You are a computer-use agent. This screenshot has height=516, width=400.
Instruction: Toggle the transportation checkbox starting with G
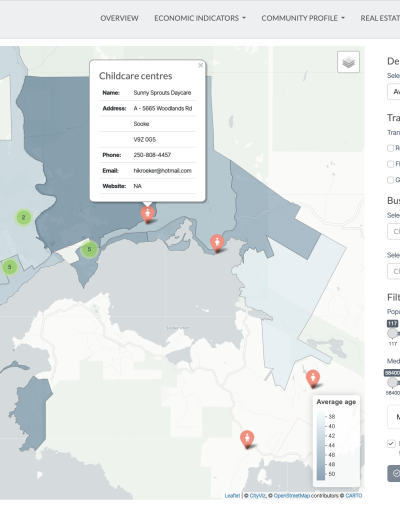390,180
